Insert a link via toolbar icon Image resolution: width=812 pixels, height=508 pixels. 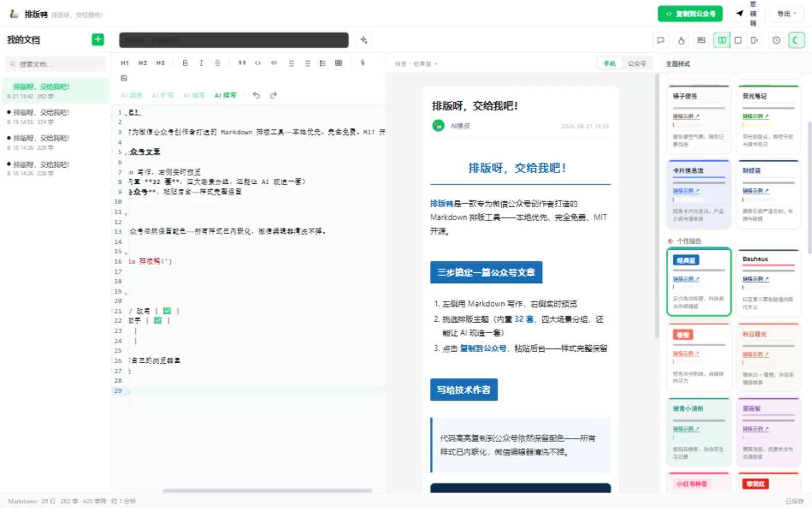(362, 63)
